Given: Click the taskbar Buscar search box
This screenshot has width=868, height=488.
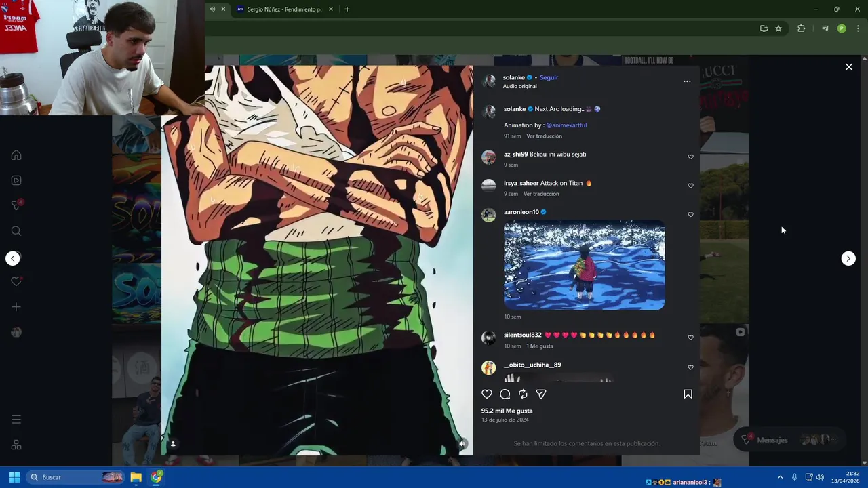Looking at the screenshot, I should point(77,477).
